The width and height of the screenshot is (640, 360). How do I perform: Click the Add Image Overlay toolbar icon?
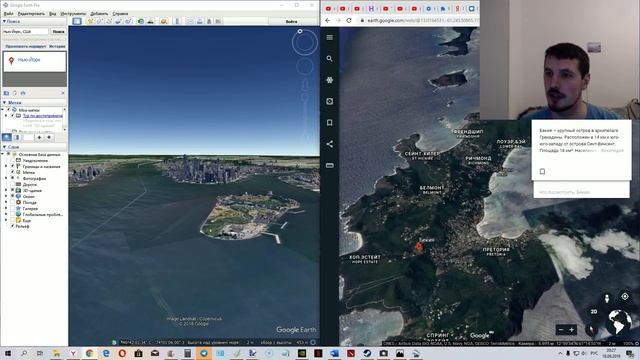tap(118, 21)
